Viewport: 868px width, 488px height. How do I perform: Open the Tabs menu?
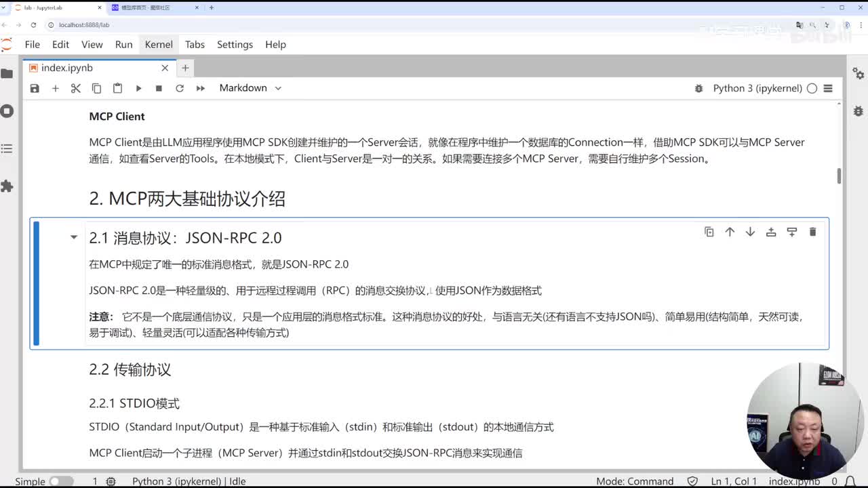[x=195, y=44]
